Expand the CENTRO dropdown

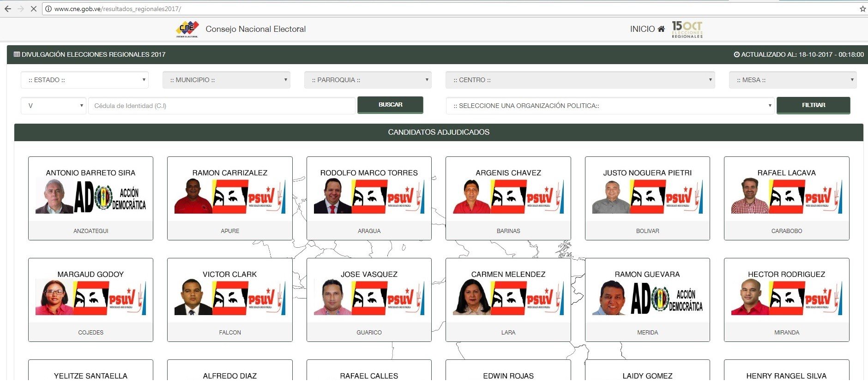point(580,80)
